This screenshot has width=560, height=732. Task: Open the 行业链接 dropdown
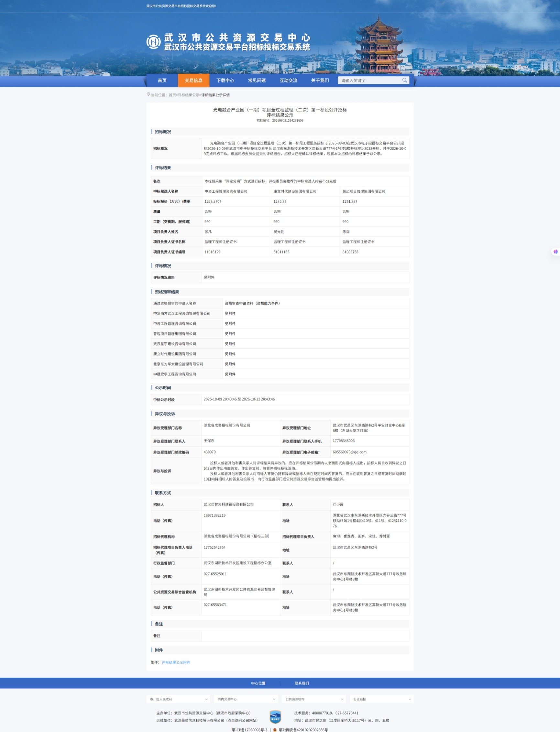[382, 699]
